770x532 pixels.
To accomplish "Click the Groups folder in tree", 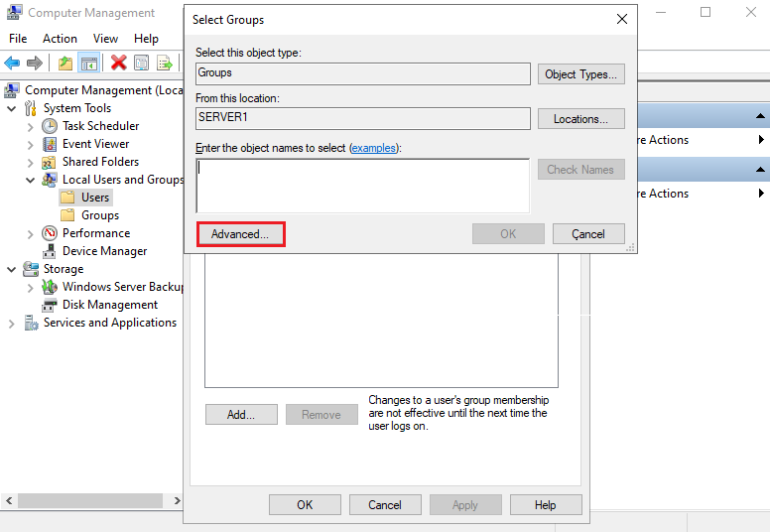I will point(99,215).
